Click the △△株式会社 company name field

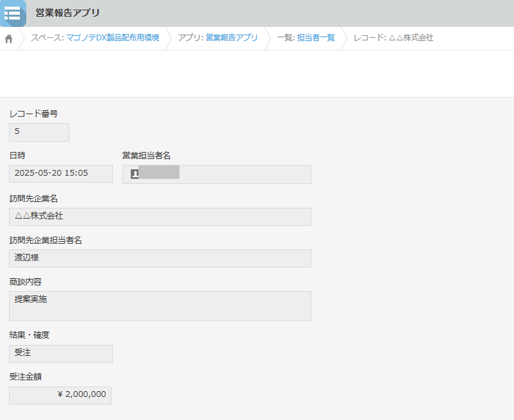tap(160, 217)
